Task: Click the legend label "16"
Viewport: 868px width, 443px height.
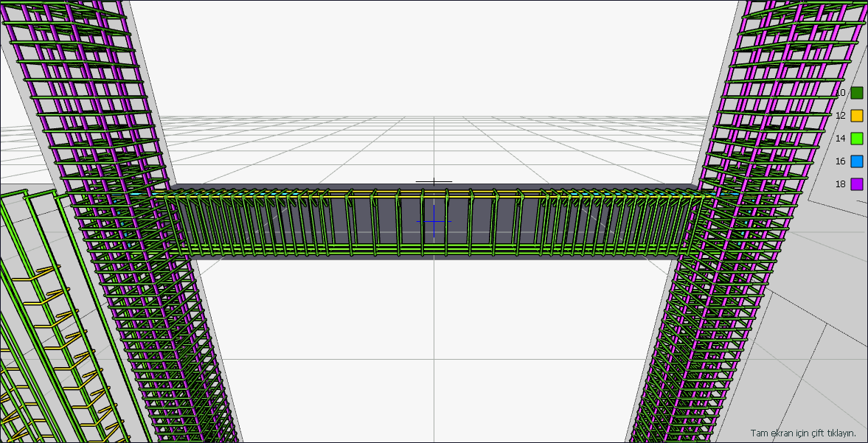Action: [x=841, y=161]
